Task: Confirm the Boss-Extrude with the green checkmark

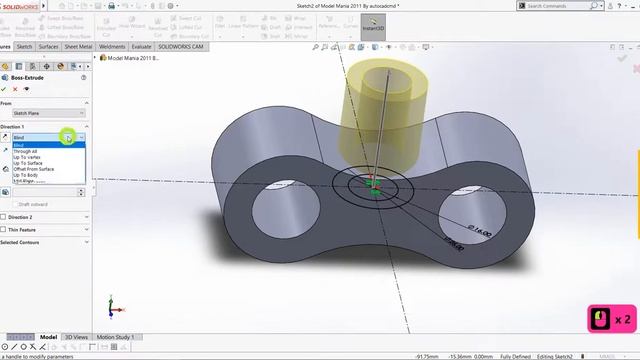Action: tap(4, 89)
